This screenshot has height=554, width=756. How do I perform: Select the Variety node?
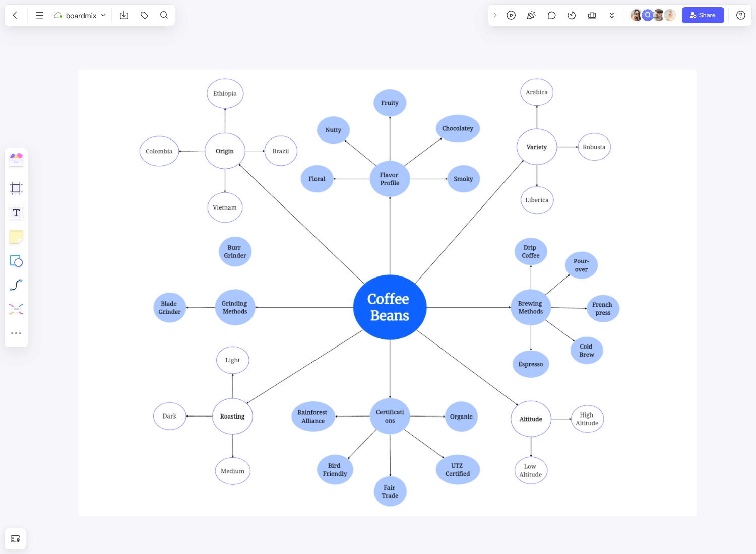[x=537, y=147]
